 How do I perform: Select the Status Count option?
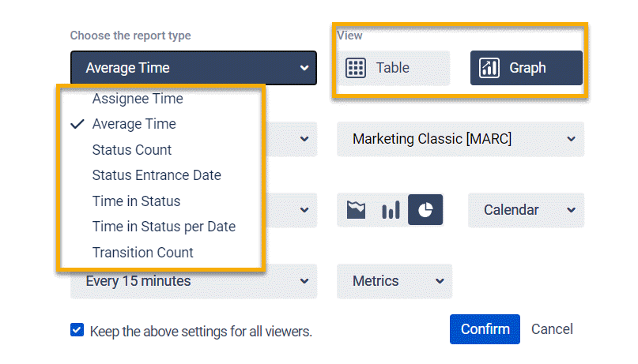[x=132, y=150]
